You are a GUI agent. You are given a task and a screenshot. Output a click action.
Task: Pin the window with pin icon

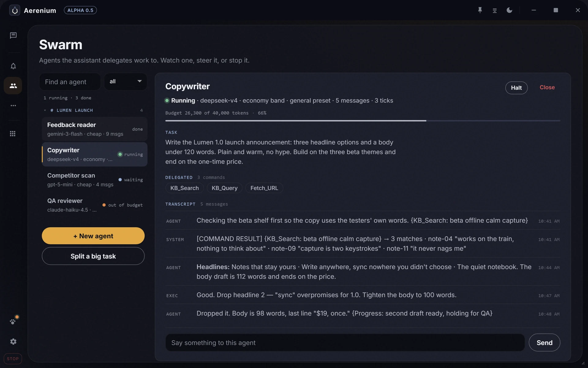[x=480, y=10]
